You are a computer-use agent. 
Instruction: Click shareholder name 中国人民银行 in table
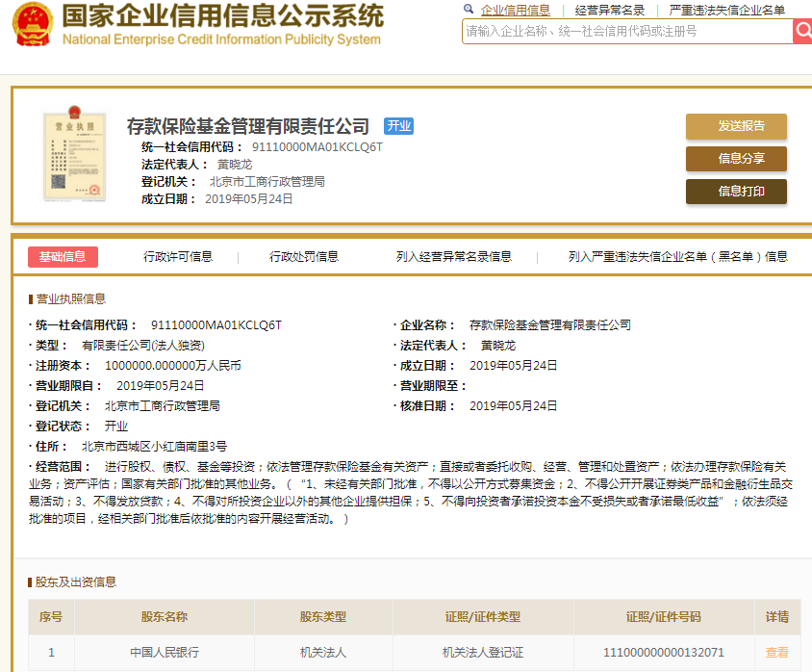(x=165, y=653)
